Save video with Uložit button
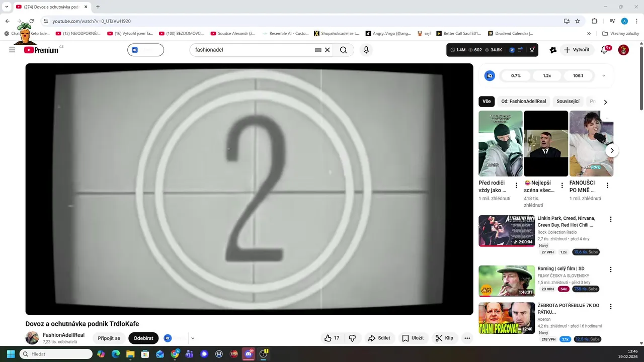The height and width of the screenshot is (362, 644). (x=413, y=338)
